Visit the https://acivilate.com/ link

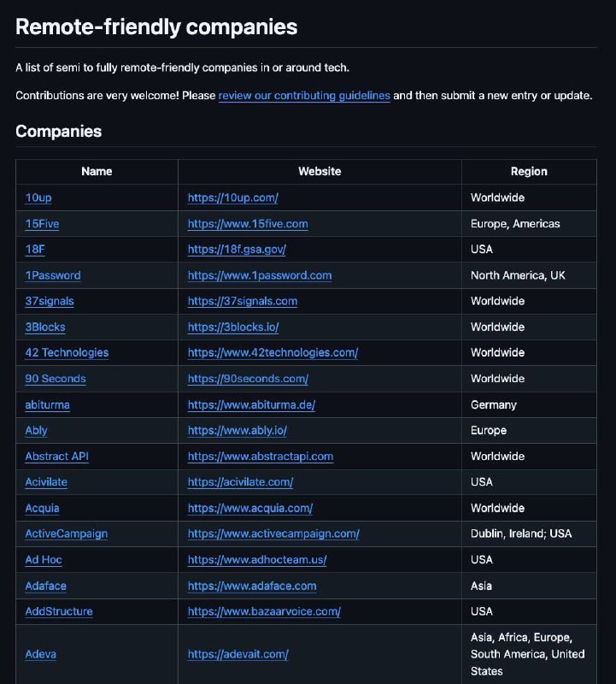(x=240, y=482)
